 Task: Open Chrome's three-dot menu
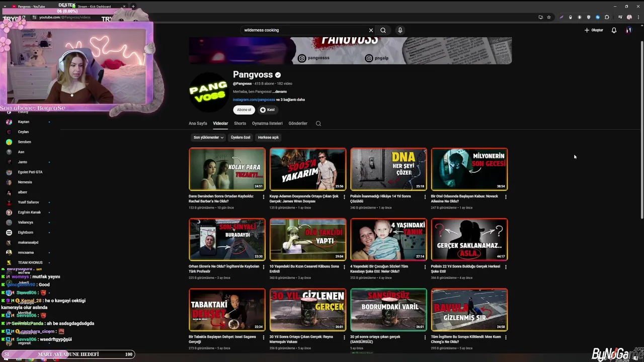(638, 17)
